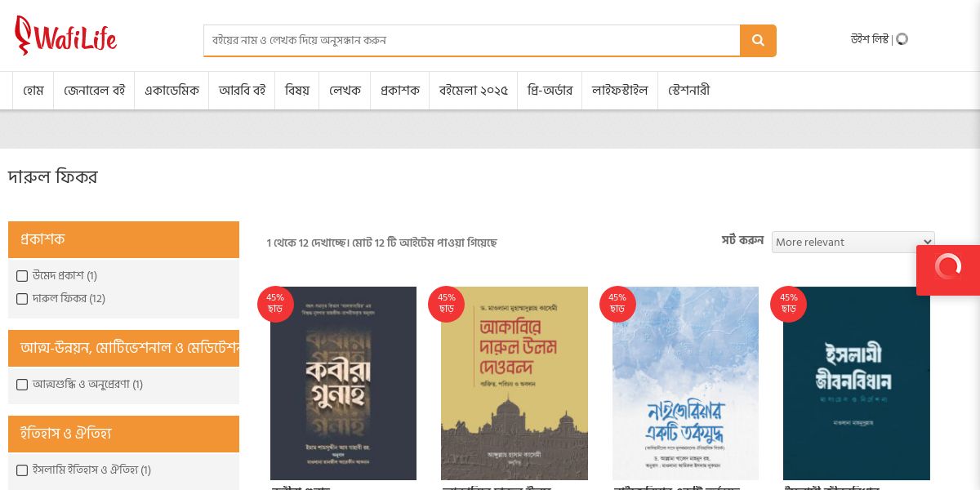Focus the book and author search field

pyautogui.click(x=472, y=41)
